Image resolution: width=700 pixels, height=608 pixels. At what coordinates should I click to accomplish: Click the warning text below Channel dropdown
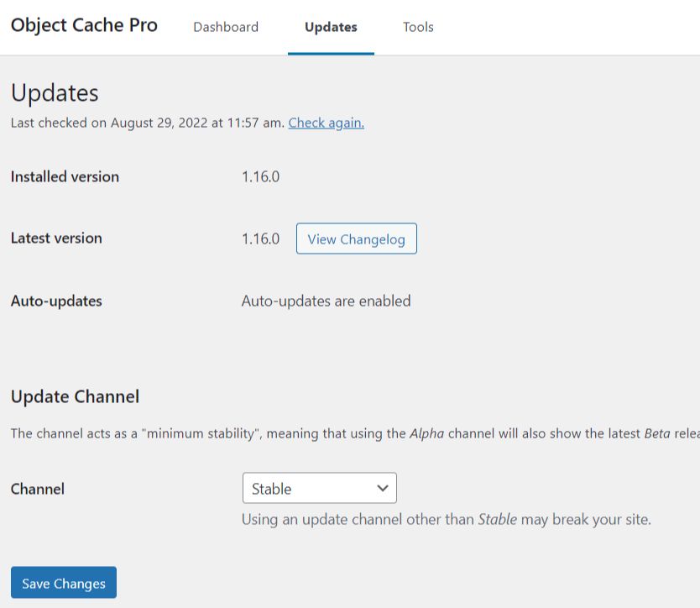point(446,519)
